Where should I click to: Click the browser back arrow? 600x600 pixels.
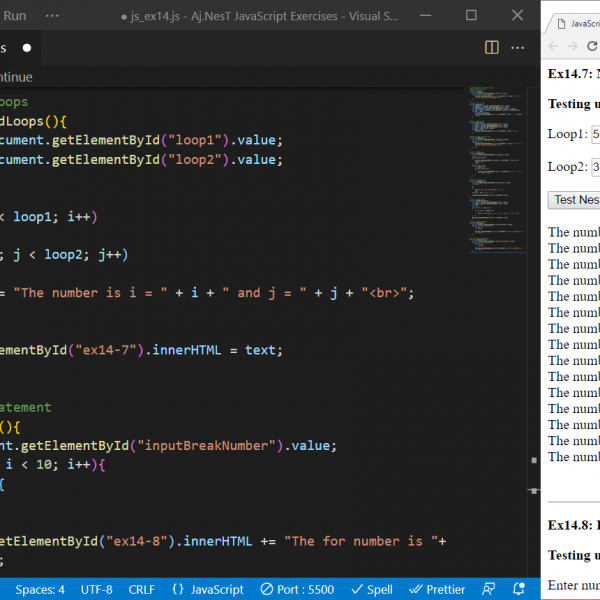coord(554,47)
